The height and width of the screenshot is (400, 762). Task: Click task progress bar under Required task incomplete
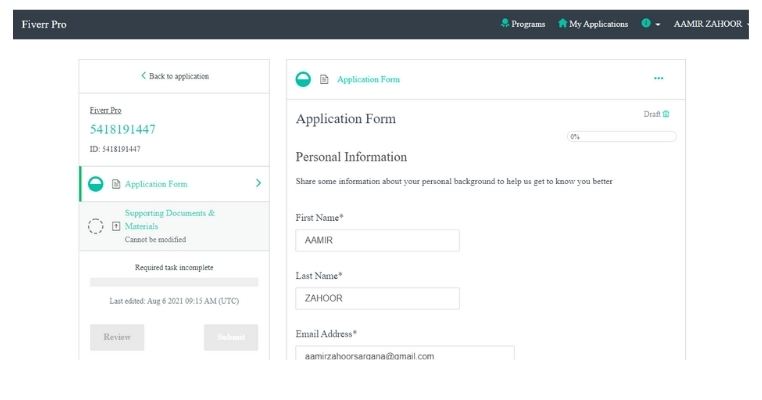coord(174,282)
